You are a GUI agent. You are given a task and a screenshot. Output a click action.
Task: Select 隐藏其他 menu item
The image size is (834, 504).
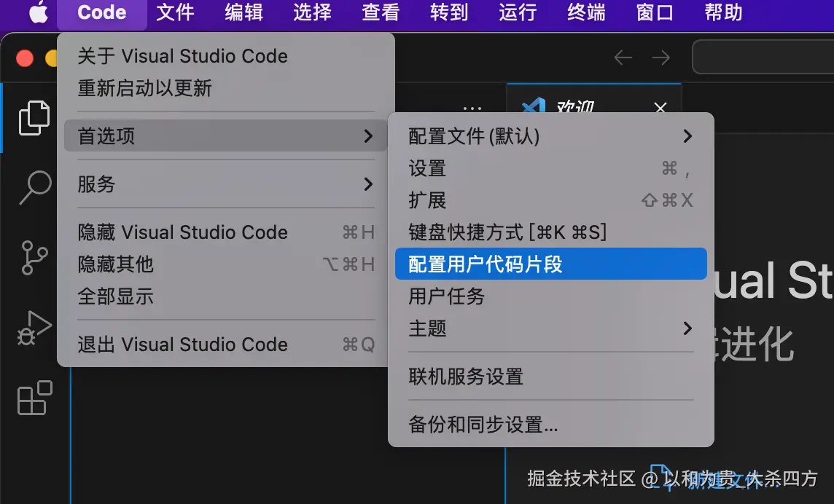[225, 264]
